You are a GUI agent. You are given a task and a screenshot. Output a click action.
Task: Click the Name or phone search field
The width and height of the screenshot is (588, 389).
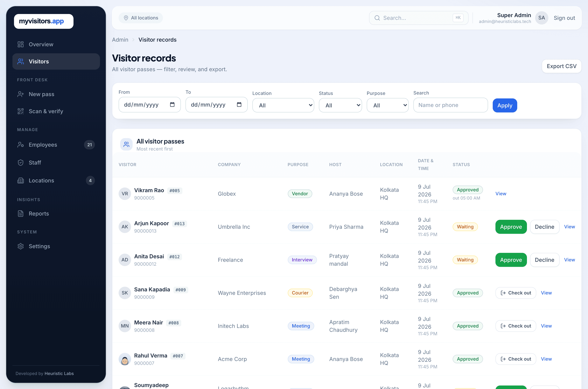[450, 105]
